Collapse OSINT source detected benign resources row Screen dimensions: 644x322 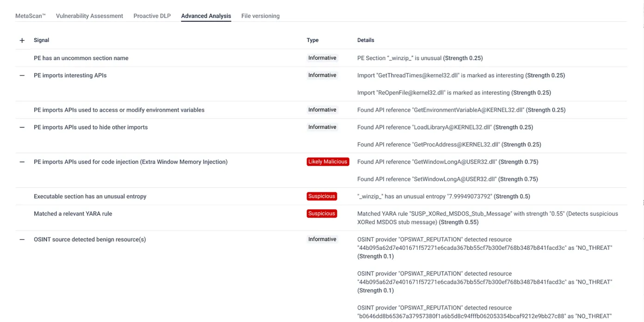pyautogui.click(x=22, y=240)
